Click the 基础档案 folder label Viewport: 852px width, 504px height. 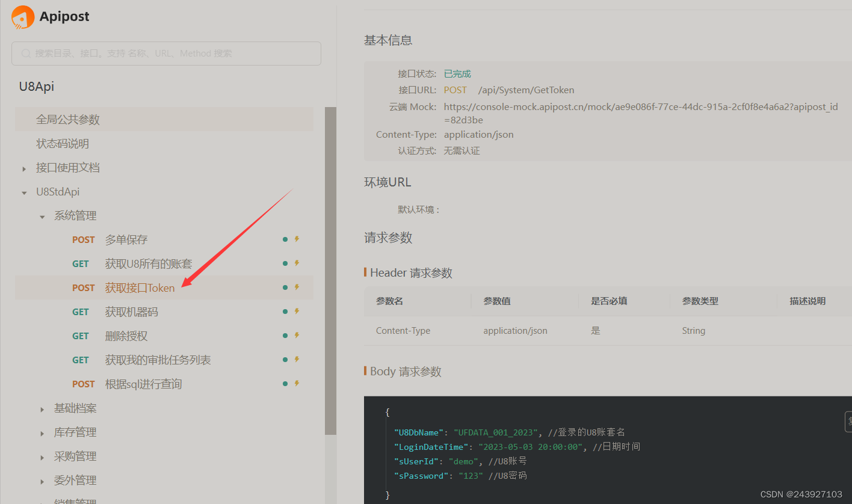(75, 408)
